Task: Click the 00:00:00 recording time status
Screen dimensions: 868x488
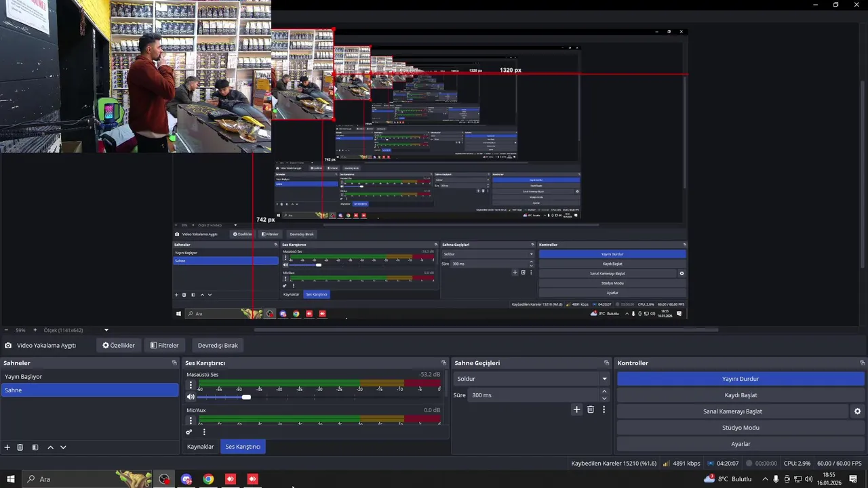Action: pos(762,464)
